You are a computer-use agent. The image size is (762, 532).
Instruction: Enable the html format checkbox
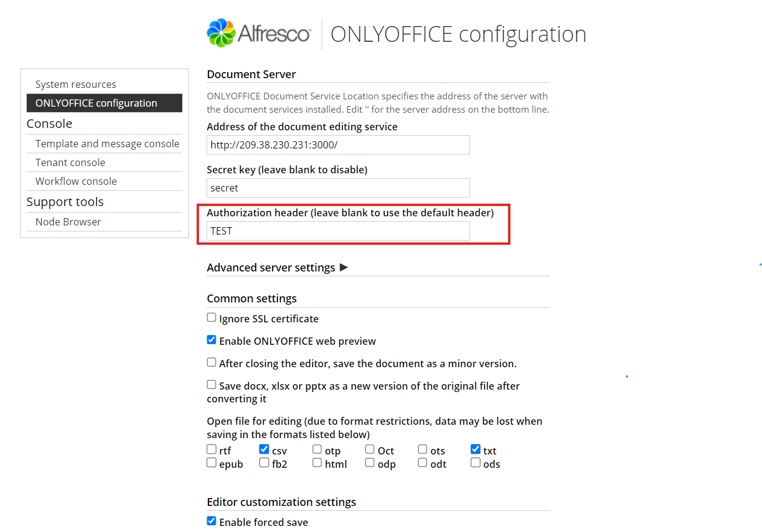tap(317, 463)
